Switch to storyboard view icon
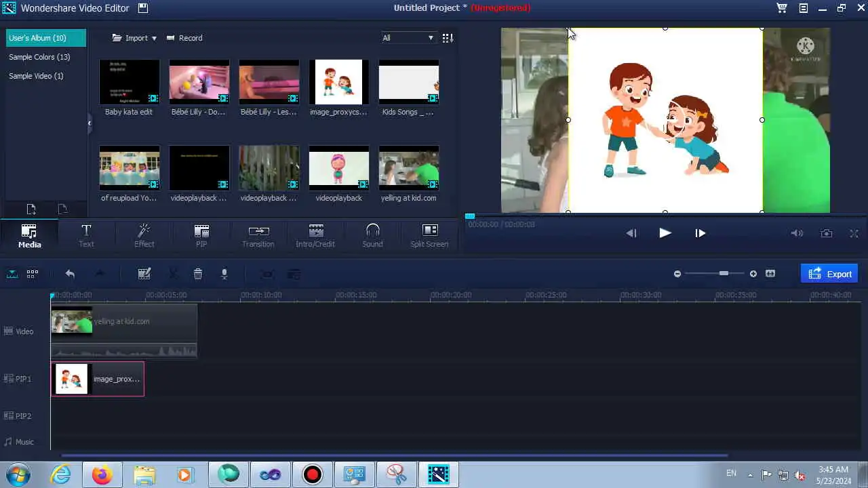This screenshot has height=488, width=868. [33, 274]
